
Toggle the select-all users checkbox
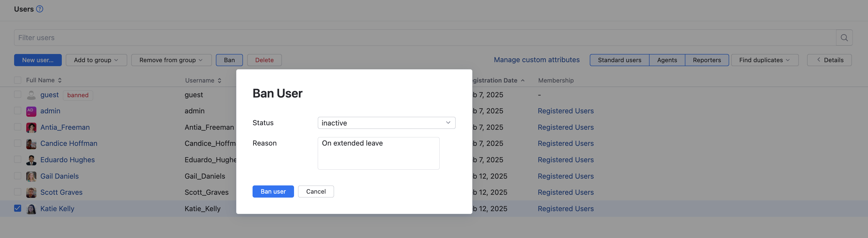tap(17, 80)
